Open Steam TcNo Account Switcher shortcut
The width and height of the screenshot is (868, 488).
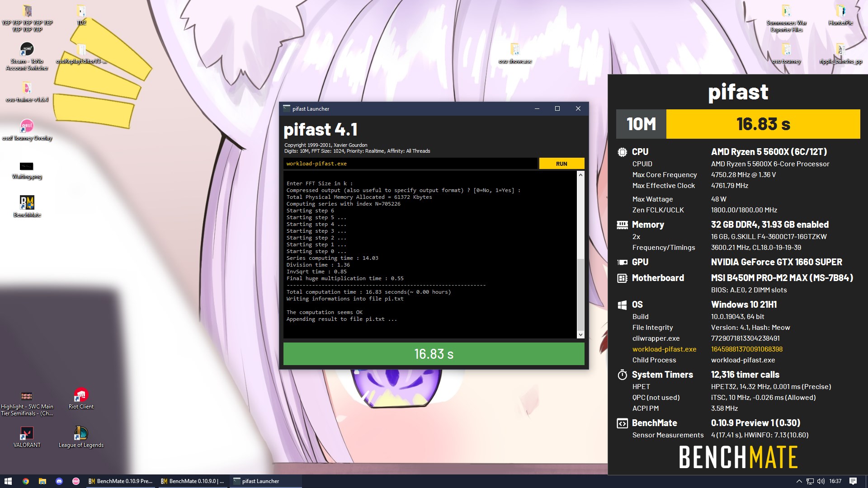pos(27,56)
